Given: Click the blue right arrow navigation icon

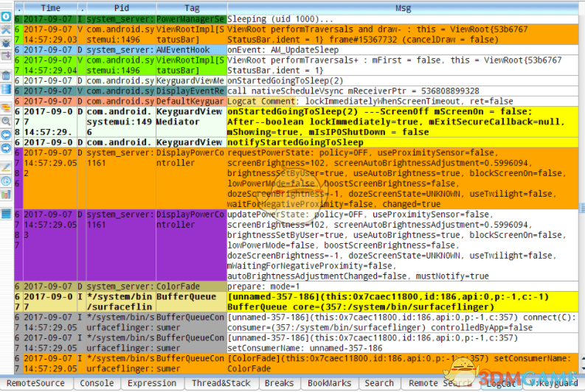Looking at the screenshot, I should click(x=6, y=148).
